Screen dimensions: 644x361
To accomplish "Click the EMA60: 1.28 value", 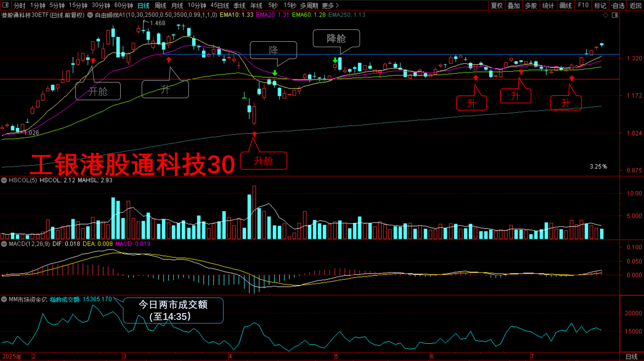I will [309, 15].
